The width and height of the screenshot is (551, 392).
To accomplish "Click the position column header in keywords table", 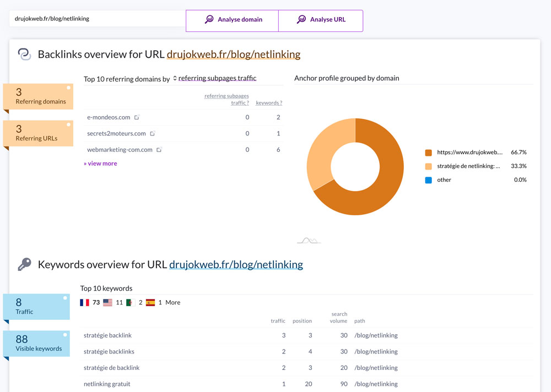I will 302,320.
